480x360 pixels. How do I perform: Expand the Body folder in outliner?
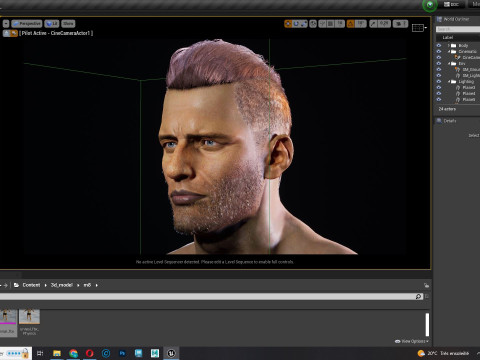(449, 45)
